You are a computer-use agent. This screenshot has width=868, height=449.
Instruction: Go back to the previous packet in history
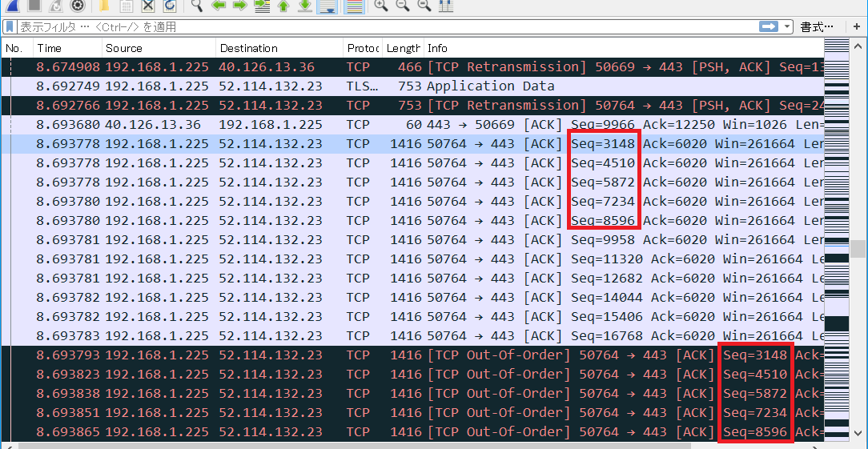[x=218, y=6]
